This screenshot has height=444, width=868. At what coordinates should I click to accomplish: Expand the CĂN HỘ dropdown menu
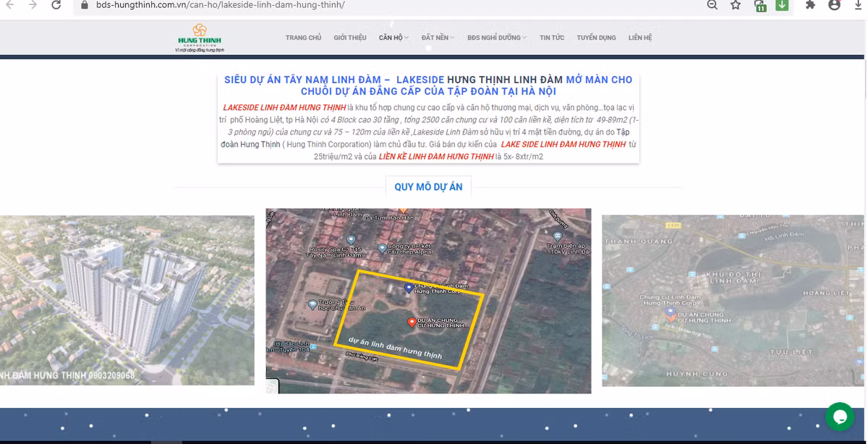click(x=393, y=38)
